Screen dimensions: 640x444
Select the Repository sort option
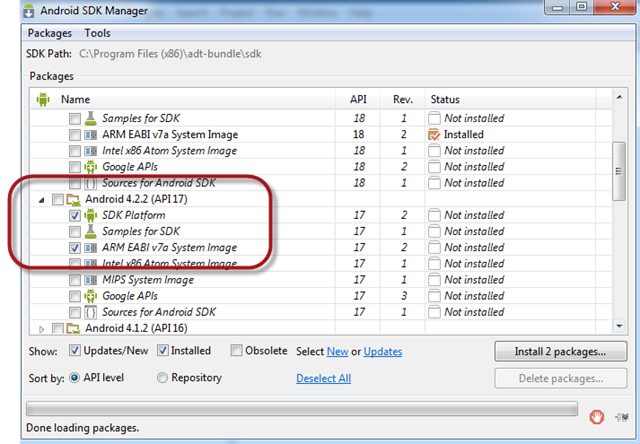162,378
